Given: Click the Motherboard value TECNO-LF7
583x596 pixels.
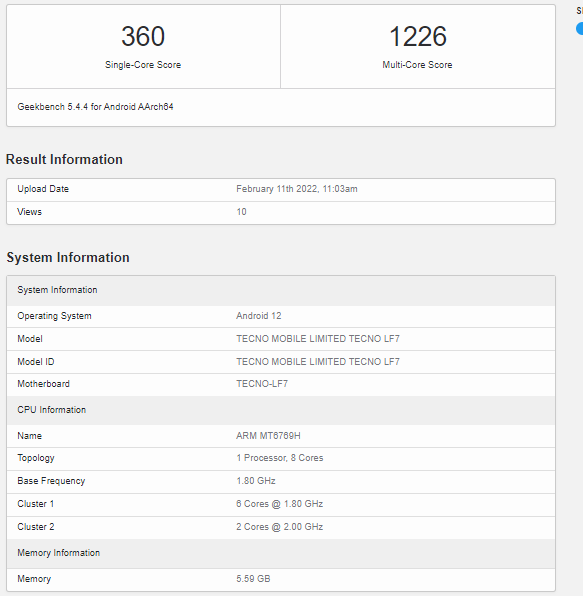Looking at the screenshot, I should coord(262,384).
